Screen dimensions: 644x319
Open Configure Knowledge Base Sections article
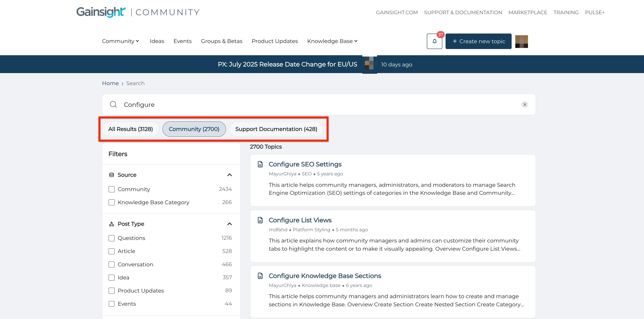pyautogui.click(x=325, y=276)
